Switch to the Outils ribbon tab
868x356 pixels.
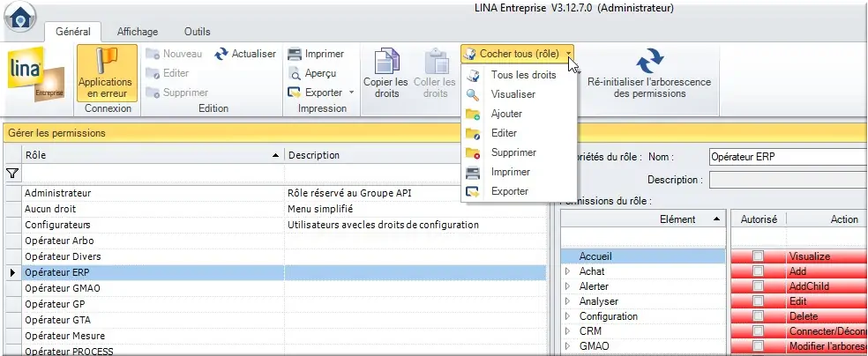point(197,32)
